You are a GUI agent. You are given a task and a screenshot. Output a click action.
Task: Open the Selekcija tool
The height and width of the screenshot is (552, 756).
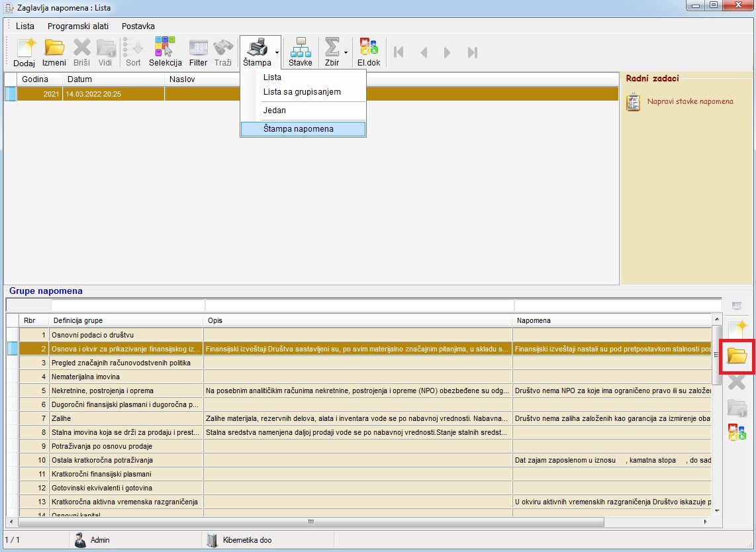(x=165, y=52)
